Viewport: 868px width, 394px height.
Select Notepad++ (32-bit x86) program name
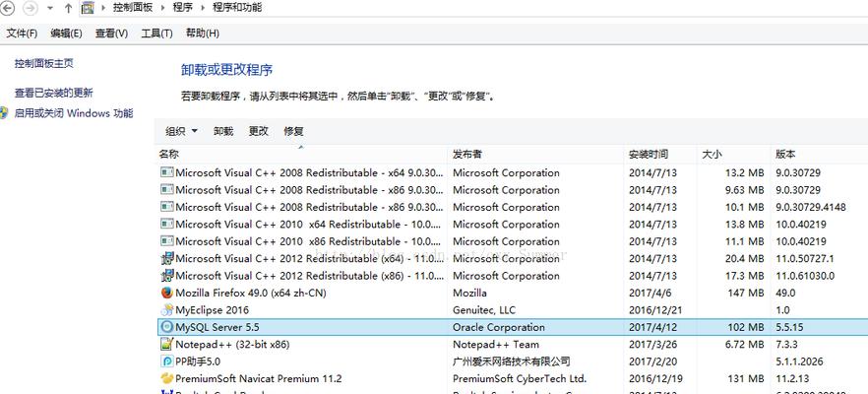coord(232,344)
